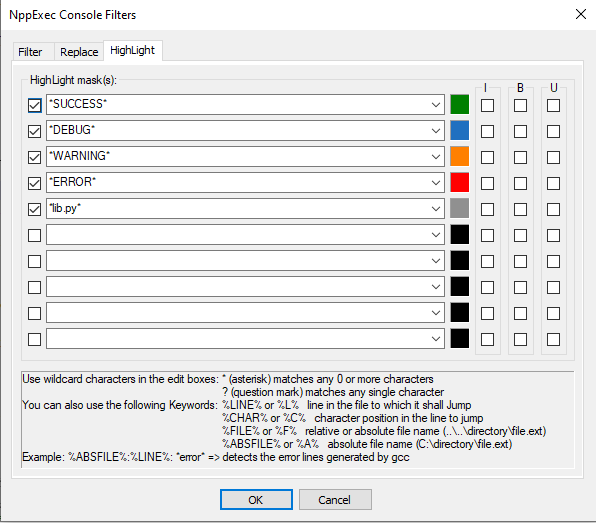Check Bold for the sixth mask row
The image size is (596, 523).
pyautogui.click(x=520, y=235)
